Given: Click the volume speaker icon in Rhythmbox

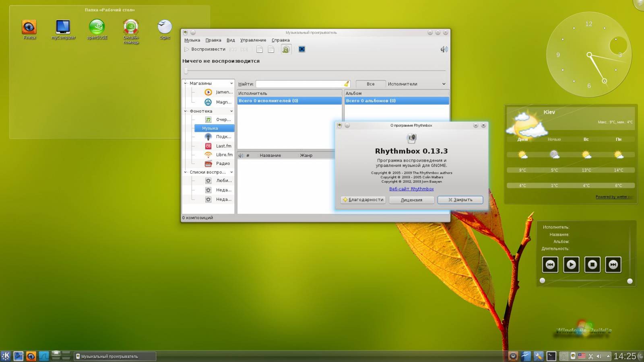Looking at the screenshot, I should click(444, 49).
